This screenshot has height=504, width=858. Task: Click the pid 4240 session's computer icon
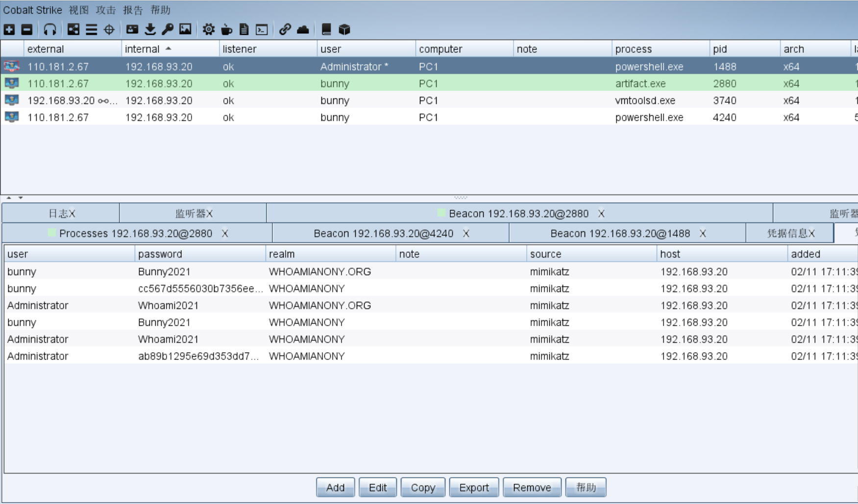(x=12, y=117)
